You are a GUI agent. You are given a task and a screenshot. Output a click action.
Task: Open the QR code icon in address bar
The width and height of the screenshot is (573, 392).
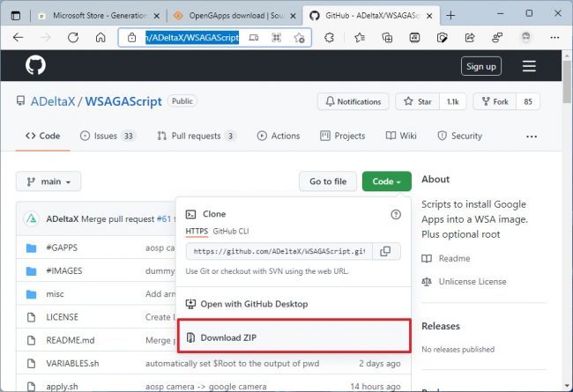click(x=277, y=37)
